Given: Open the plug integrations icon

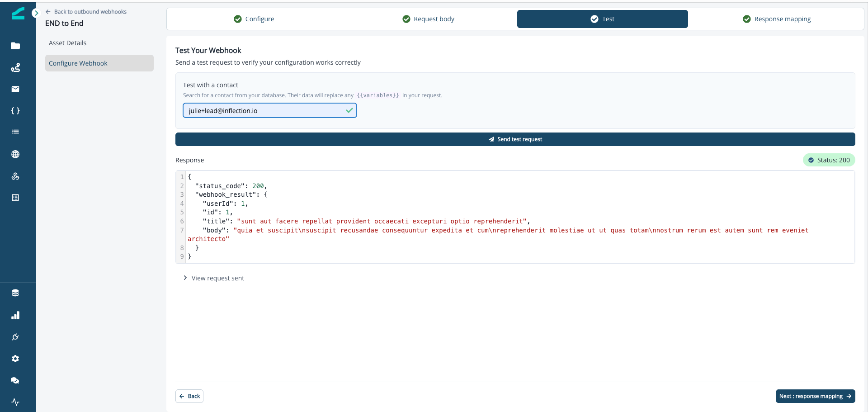Looking at the screenshot, I should click(x=15, y=337).
